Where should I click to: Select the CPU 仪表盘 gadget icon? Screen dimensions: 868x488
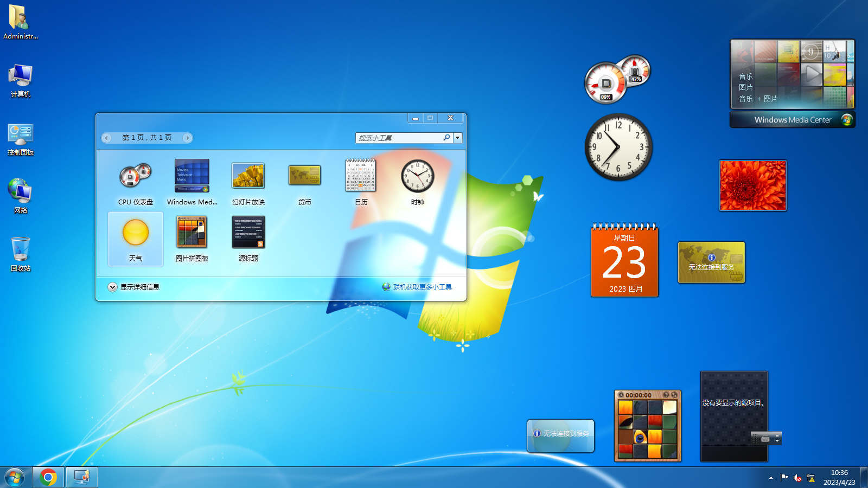click(x=136, y=176)
